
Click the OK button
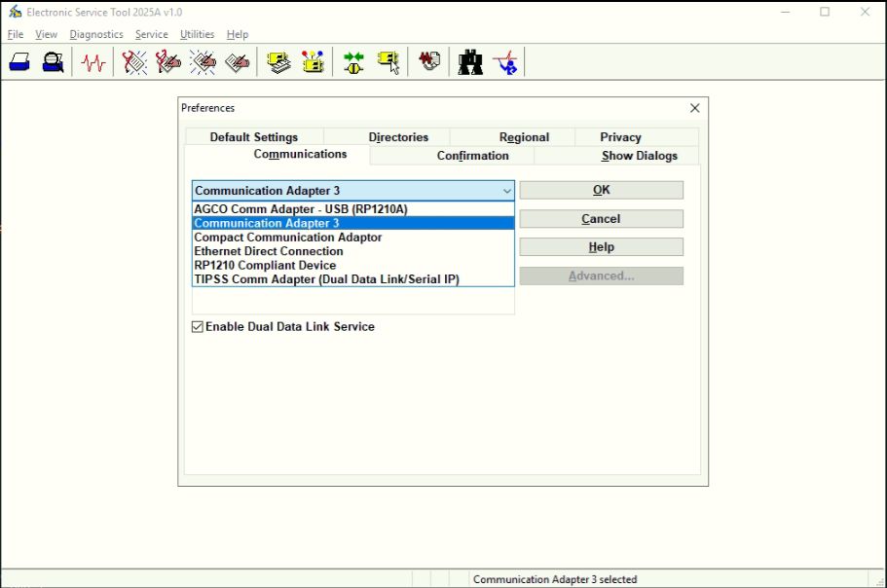602,190
